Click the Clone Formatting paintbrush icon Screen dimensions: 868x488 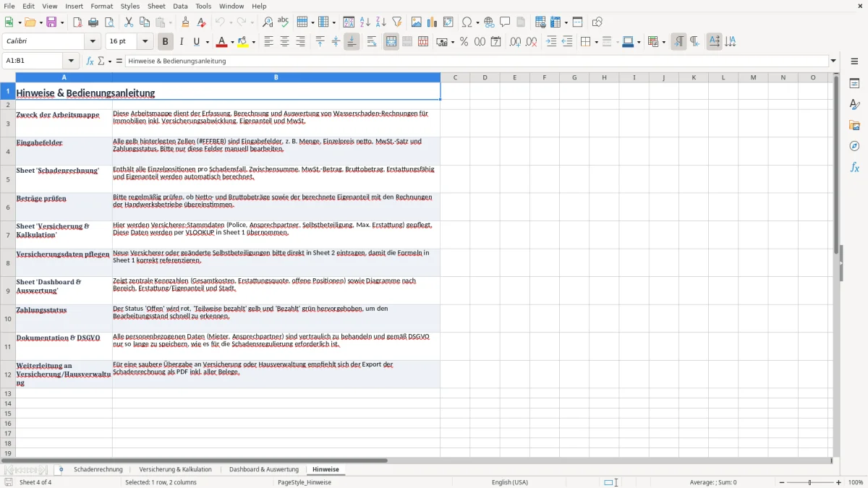point(185,22)
